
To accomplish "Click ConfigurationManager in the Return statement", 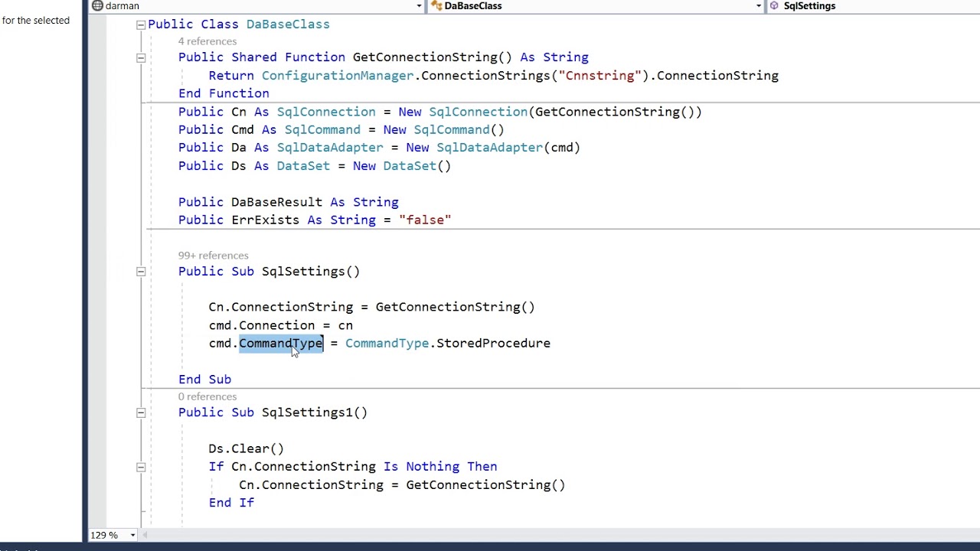I will [x=338, y=76].
